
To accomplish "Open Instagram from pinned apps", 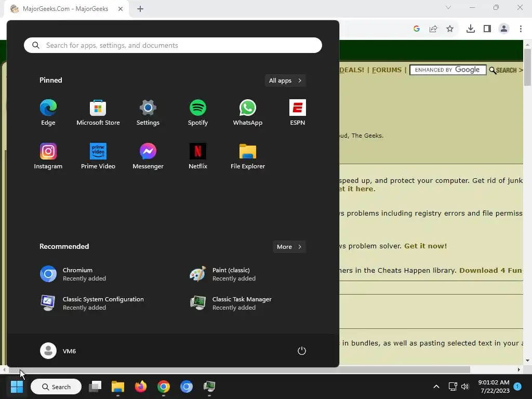I will pos(48,156).
